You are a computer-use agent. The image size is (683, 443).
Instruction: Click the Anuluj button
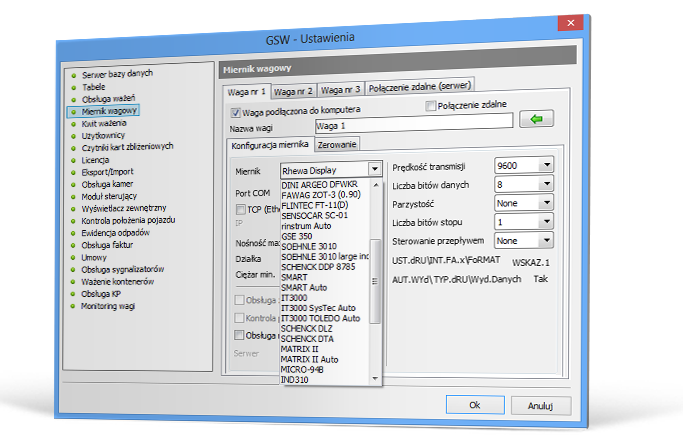(x=540, y=405)
